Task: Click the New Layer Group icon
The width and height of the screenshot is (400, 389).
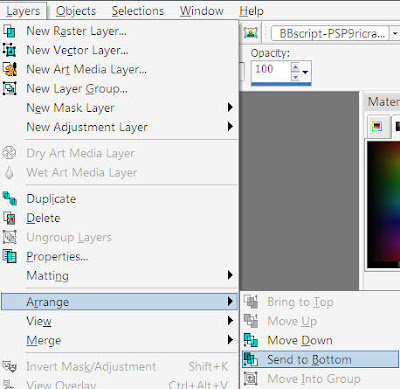Action: 9,89
